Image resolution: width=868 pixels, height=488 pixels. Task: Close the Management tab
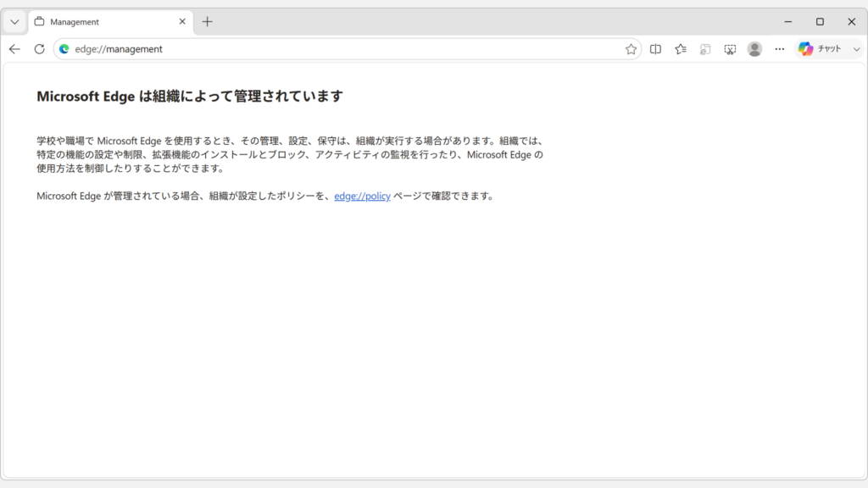tap(182, 21)
